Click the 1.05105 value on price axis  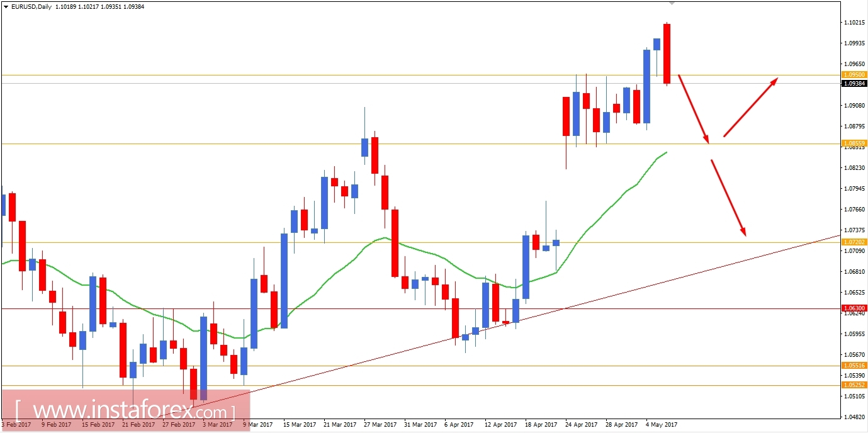point(854,396)
